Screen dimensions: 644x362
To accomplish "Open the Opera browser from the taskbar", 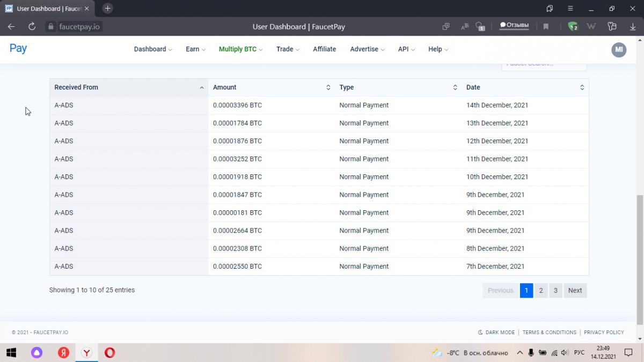I will pyautogui.click(x=109, y=353).
